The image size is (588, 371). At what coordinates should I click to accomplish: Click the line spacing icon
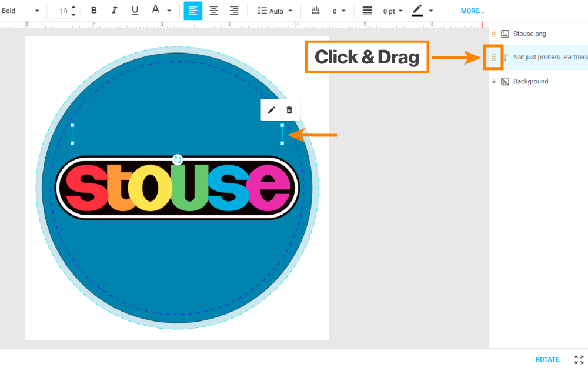(262, 11)
